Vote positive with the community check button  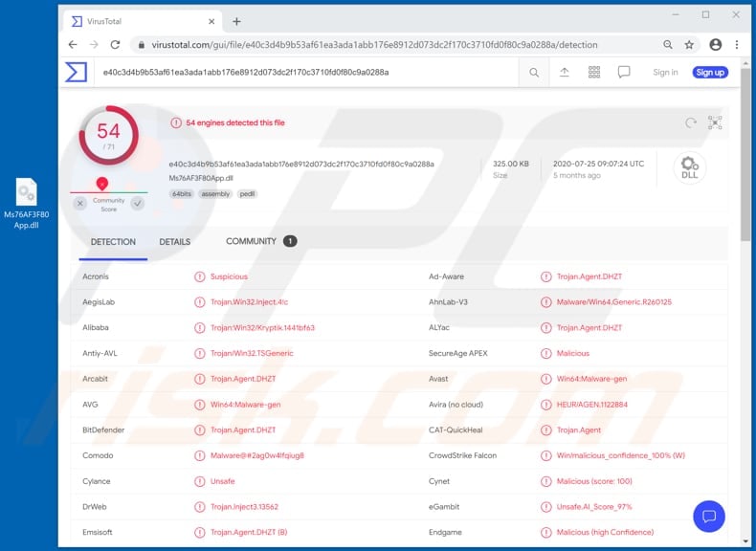tap(138, 204)
